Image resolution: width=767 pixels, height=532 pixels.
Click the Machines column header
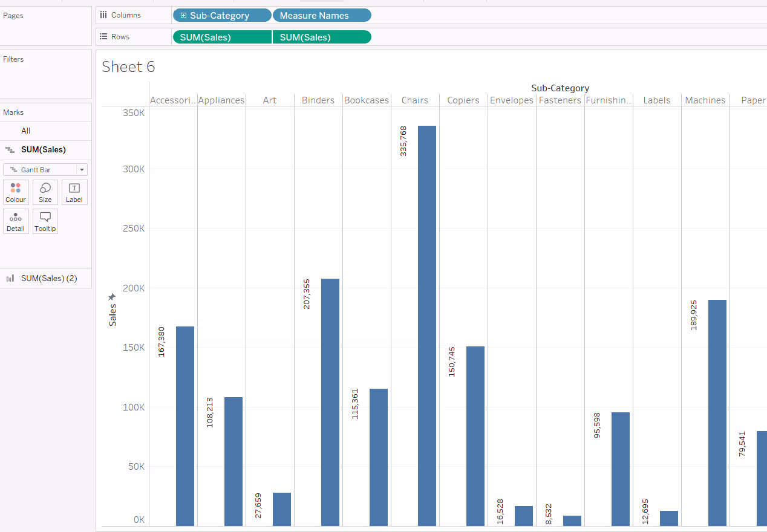tap(705, 100)
